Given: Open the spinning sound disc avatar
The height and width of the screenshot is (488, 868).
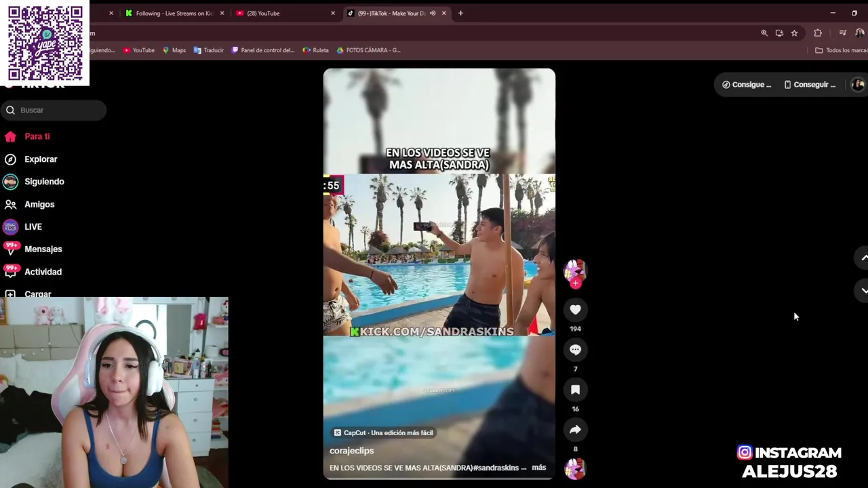Looking at the screenshot, I should 575,469.
